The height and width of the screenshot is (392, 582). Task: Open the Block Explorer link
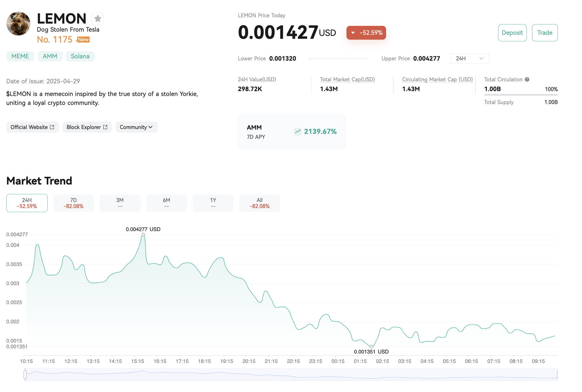point(87,127)
